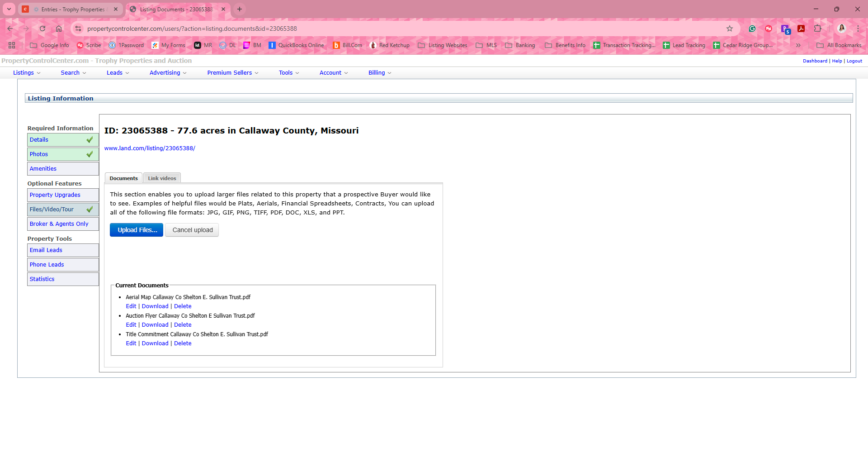The height and width of the screenshot is (467, 868).
Task: Switch to the Link videos tab
Action: tap(162, 178)
